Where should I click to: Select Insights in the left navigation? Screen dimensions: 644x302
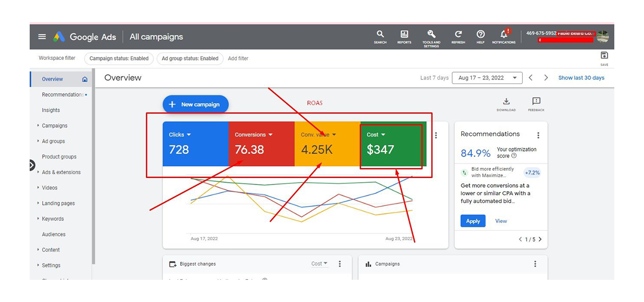pos(51,110)
